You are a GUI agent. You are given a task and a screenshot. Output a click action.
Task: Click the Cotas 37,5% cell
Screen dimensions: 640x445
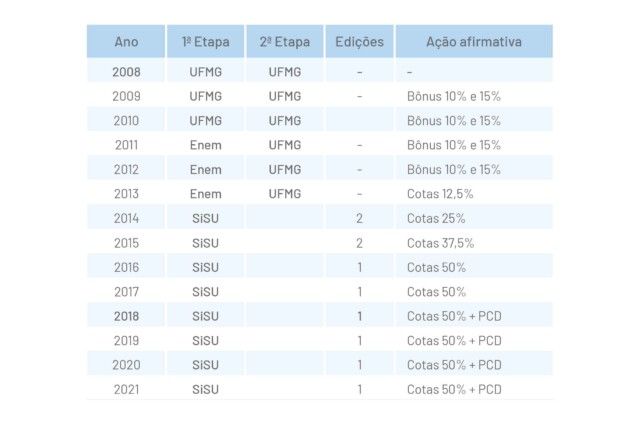tap(440, 243)
